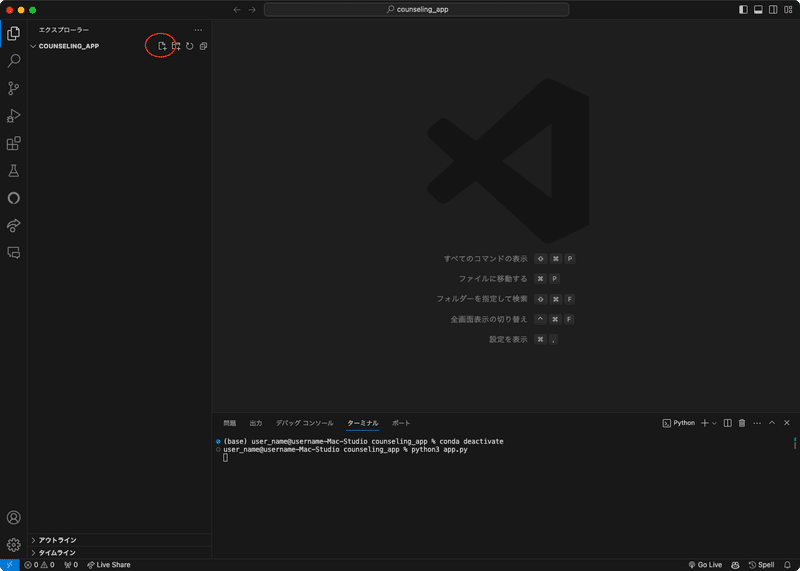Refresh the Explorer file list

190,46
